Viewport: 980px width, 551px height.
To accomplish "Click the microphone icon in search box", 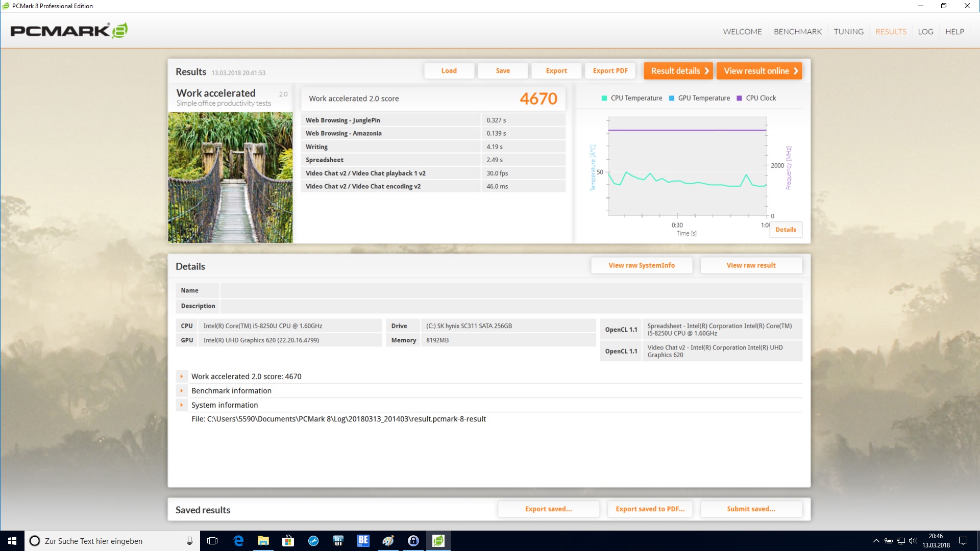I will [189, 541].
